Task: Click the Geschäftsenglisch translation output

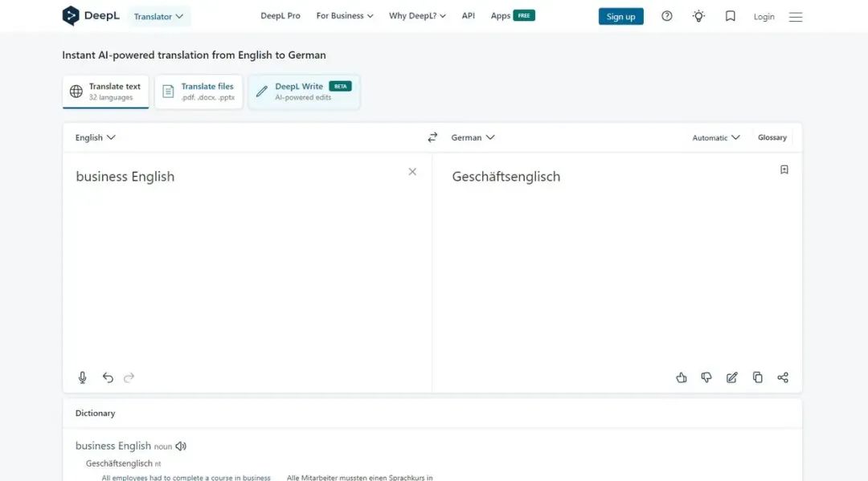Action: 506,177
